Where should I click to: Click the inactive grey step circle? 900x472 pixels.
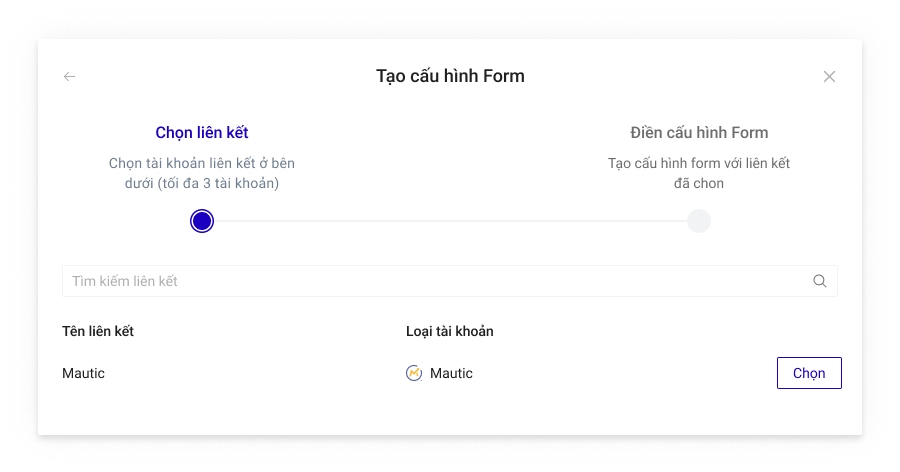[699, 221]
